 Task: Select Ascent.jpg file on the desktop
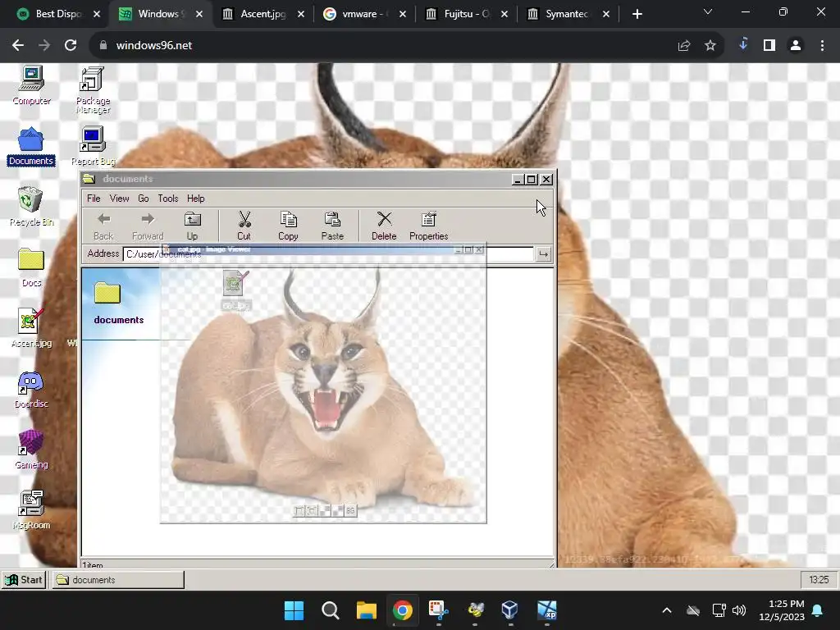31,328
